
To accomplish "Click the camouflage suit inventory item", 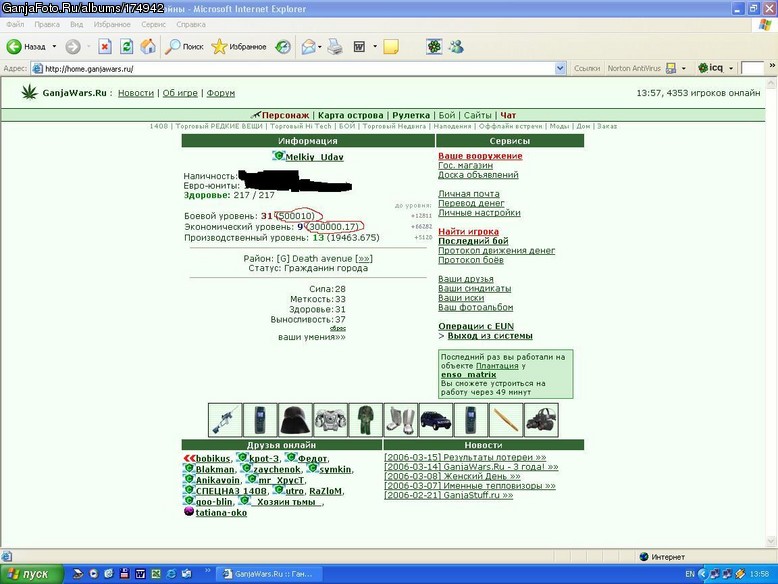I will (x=366, y=420).
